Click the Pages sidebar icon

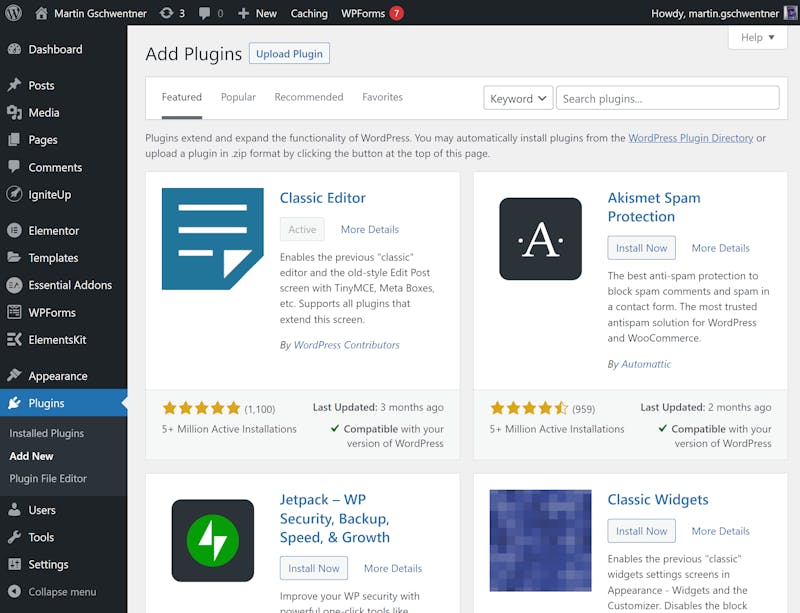tap(15, 139)
